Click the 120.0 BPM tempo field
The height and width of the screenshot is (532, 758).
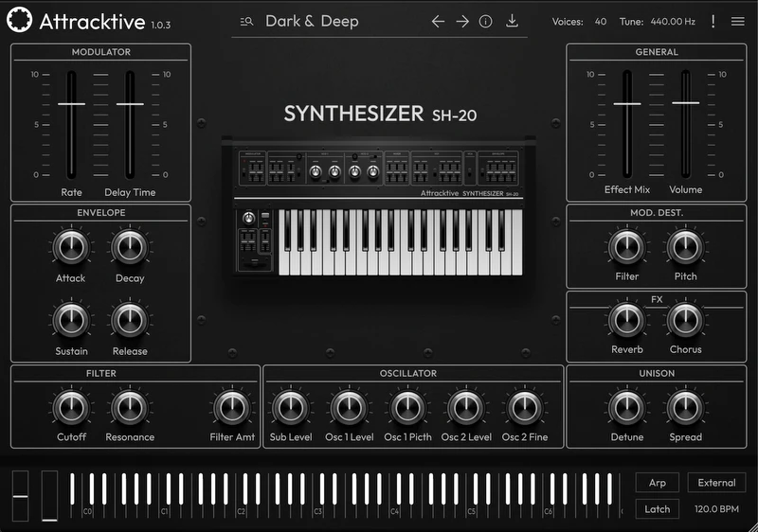pyautogui.click(x=716, y=508)
